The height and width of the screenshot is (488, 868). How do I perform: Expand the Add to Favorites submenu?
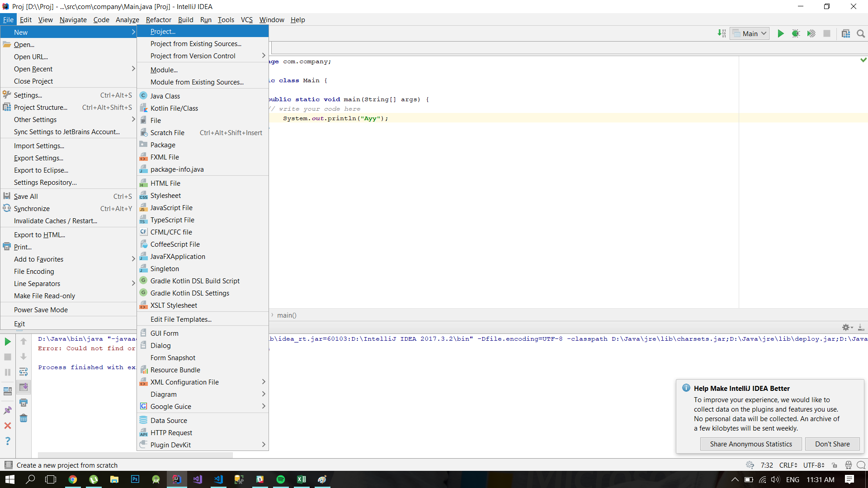(x=69, y=259)
